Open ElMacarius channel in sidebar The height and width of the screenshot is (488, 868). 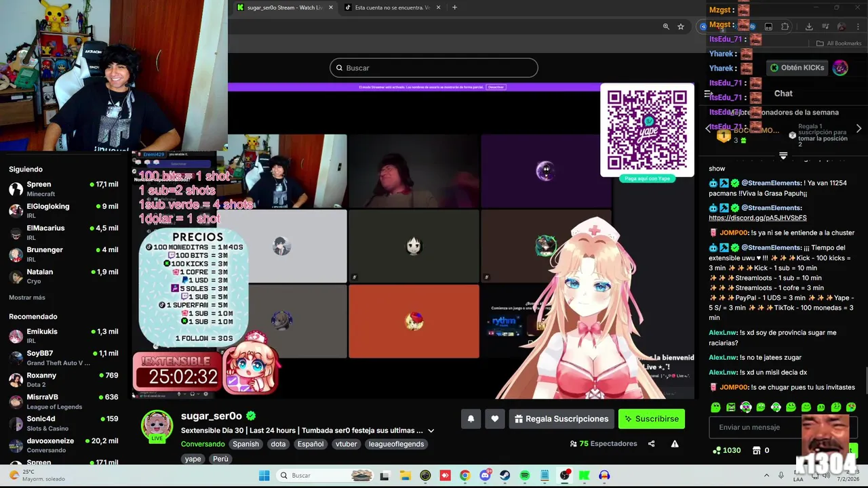(64, 232)
